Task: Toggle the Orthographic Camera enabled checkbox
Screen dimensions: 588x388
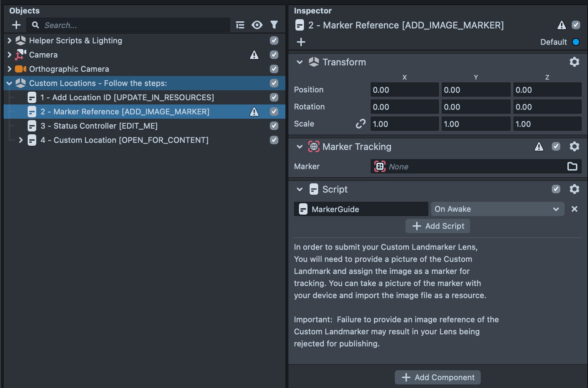Action: 274,69
